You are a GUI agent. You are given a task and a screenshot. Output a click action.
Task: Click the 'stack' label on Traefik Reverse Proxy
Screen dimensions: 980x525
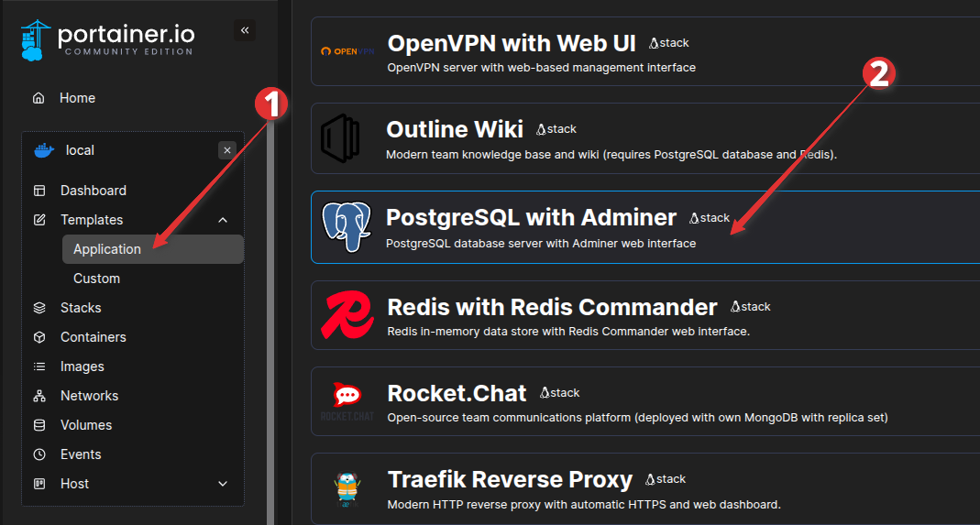672,479
